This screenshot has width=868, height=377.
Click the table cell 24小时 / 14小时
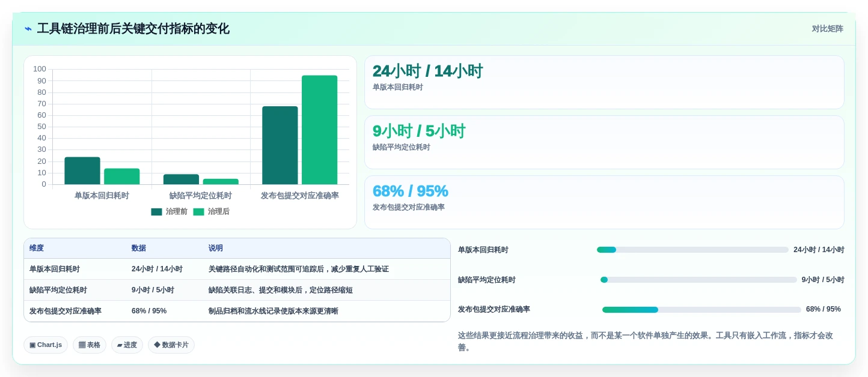[157, 270]
